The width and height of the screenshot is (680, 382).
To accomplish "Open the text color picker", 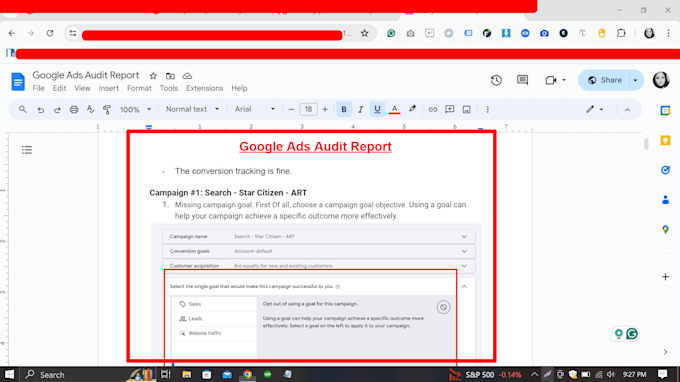I will [394, 109].
